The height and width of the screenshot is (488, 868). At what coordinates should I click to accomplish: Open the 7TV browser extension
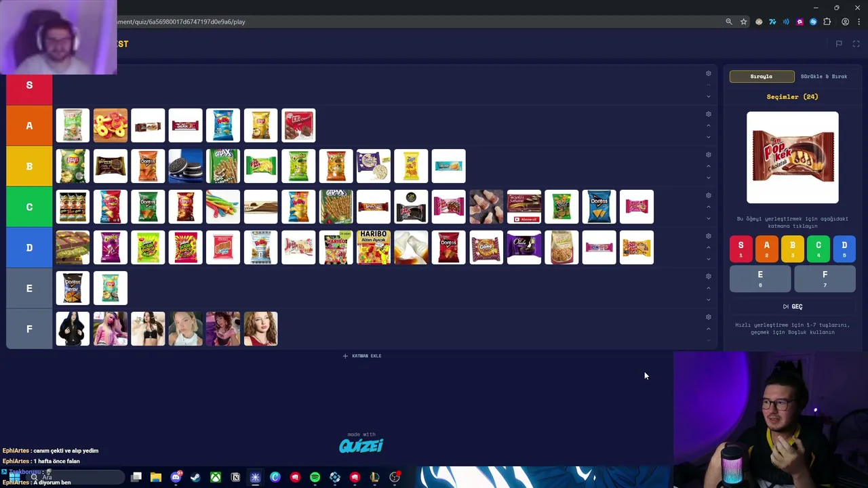click(x=772, y=22)
